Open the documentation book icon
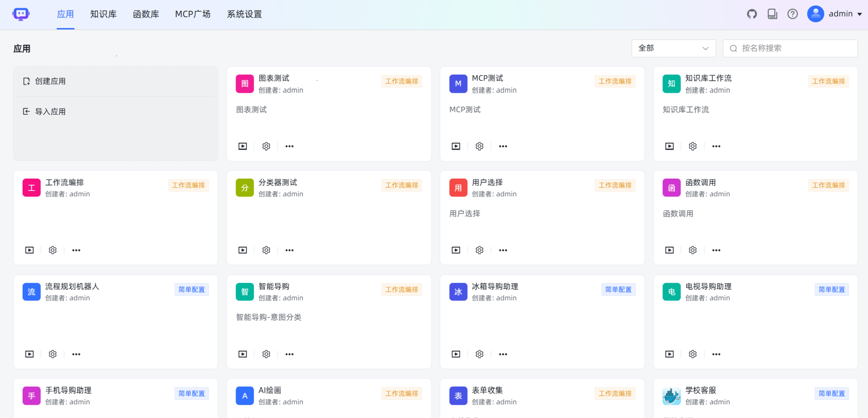Viewport: 868px width, 418px height. click(x=772, y=14)
